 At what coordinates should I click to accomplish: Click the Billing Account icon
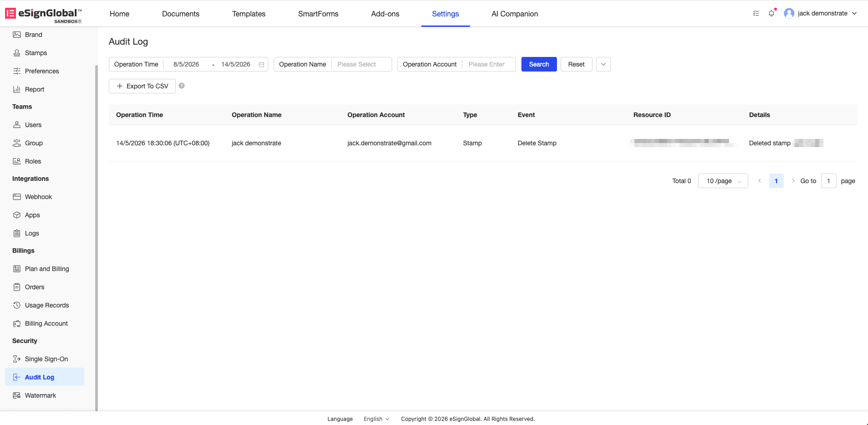point(17,323)
